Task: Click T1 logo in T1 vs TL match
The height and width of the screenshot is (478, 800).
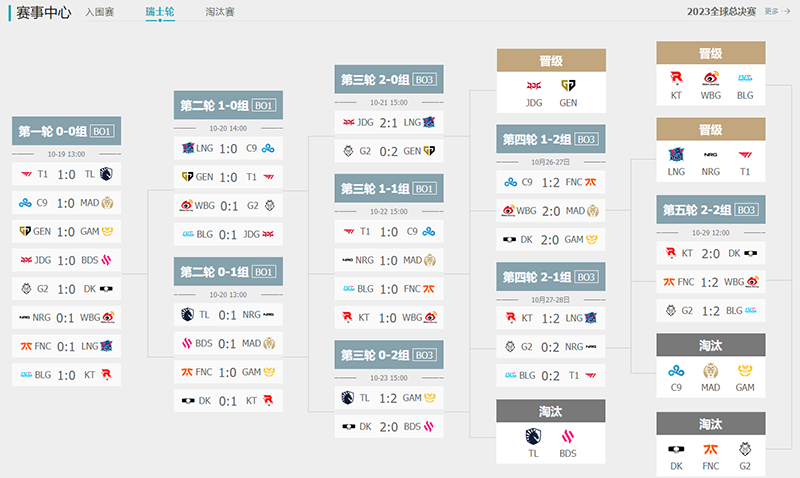Action: click(x=27, y=173)
